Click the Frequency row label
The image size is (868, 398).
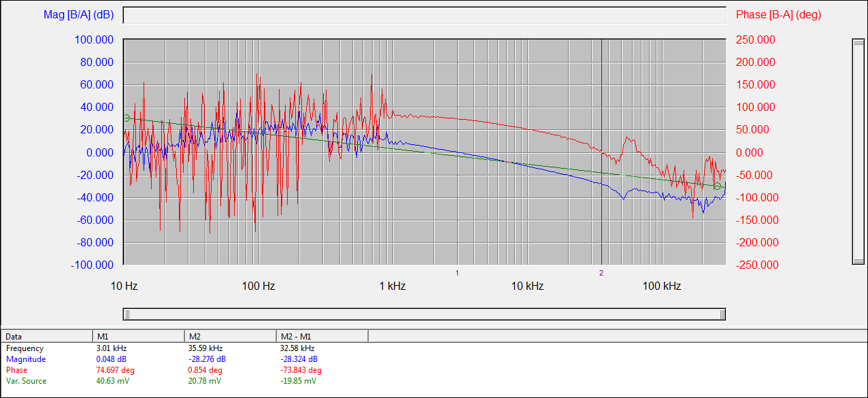24,348
